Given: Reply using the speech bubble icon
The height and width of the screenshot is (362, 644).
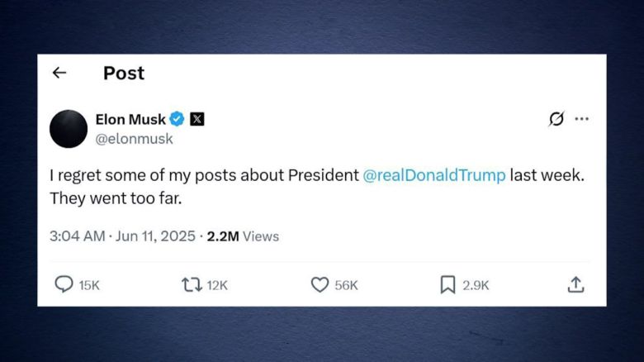Looking at the screenshot, I should tap(64, 284).
